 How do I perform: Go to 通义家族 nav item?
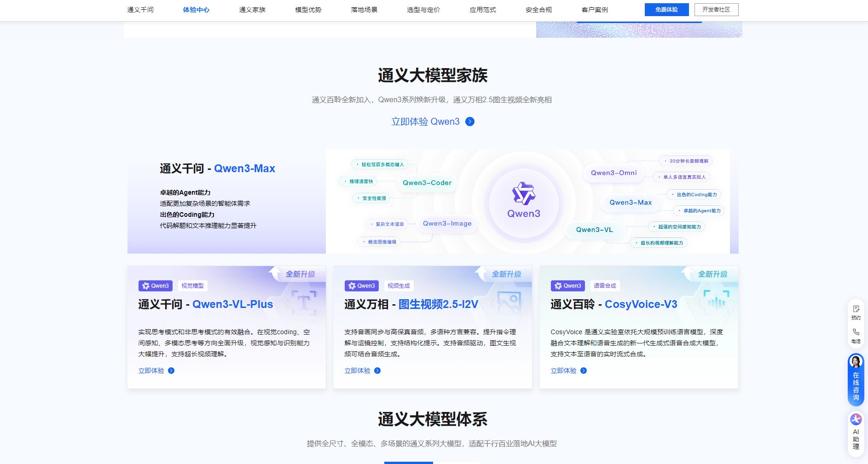point(252,10)
